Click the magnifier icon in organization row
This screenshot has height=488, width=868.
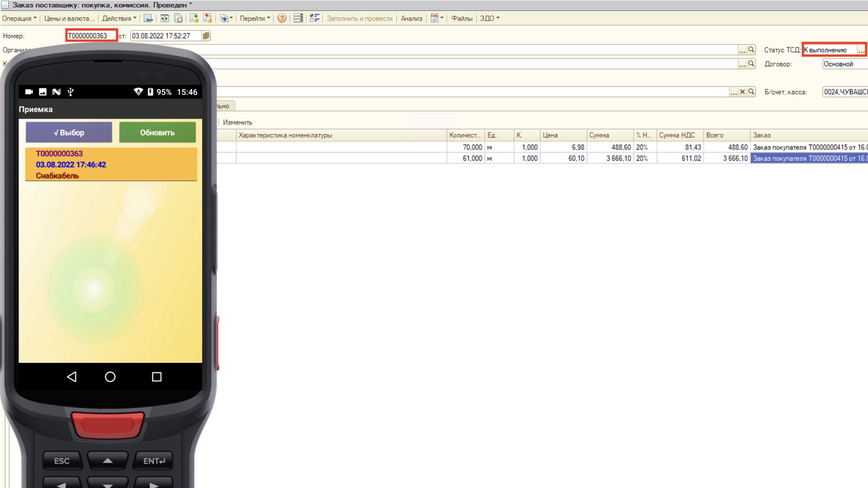751,50
